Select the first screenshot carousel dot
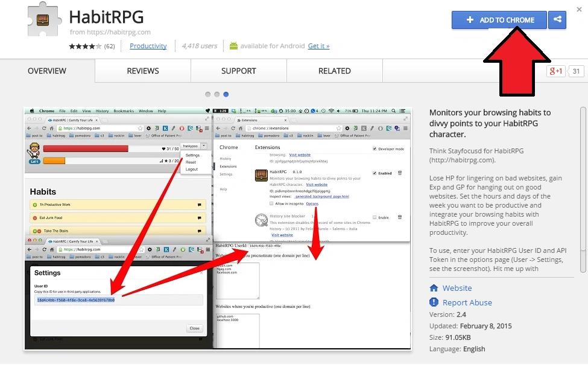Screen dimensions: 588x376 point(207,94)
